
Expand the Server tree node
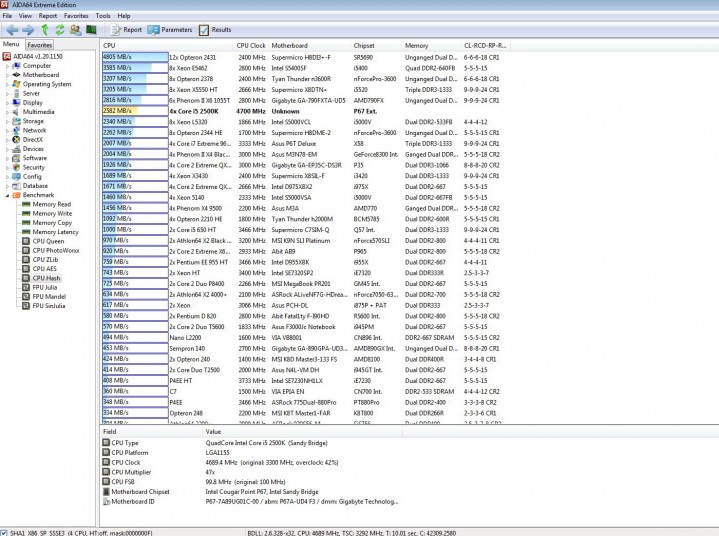coord(7,94)
